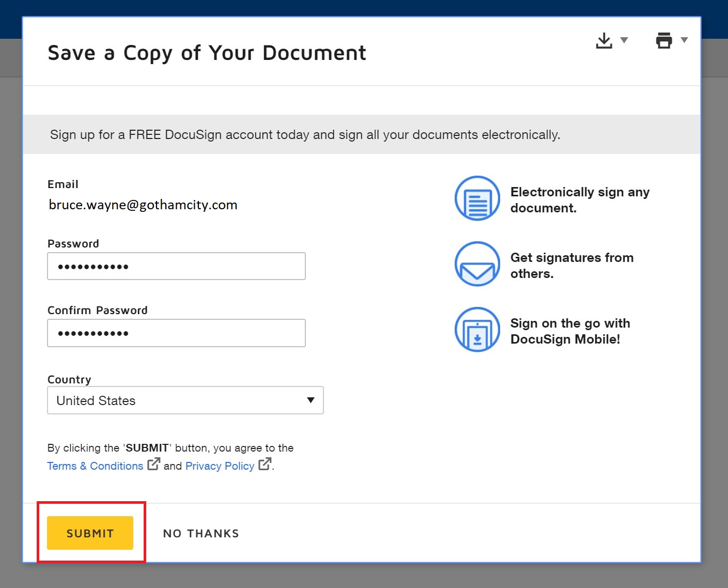This screenshot has width=728, height=588.
Task: Focus the Password input field
Action: tap(176, 266)
